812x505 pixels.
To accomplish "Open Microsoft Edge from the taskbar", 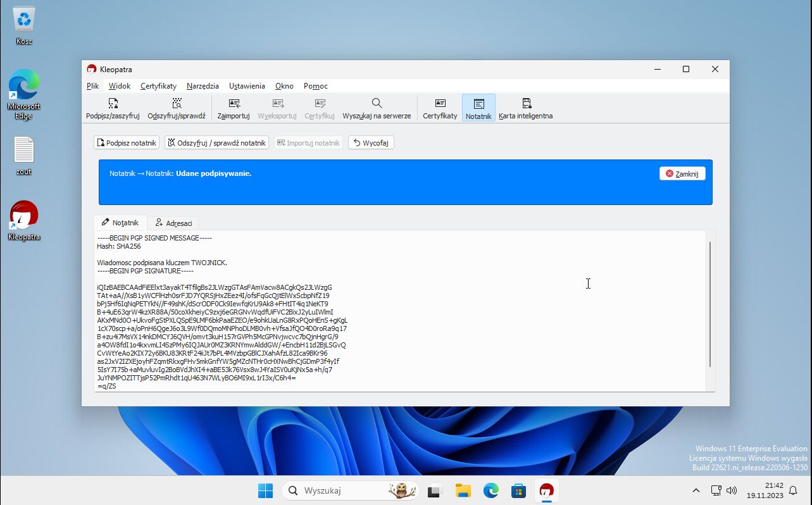I will click(x=491, y=490).
